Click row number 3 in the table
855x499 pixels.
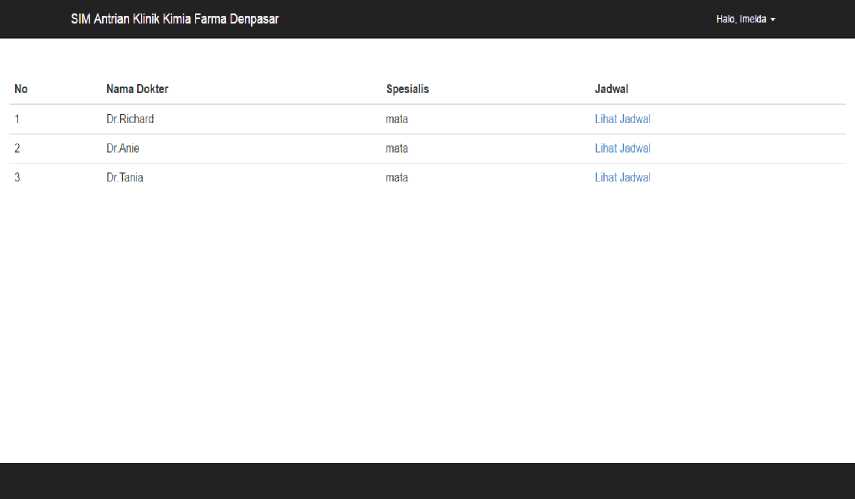click(x=17, y=178)
